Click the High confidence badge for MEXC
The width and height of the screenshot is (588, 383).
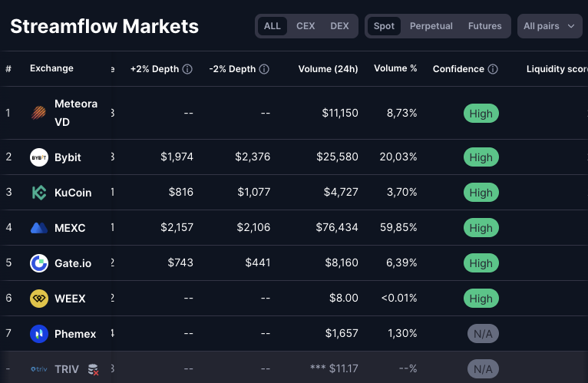pos(481,228)
